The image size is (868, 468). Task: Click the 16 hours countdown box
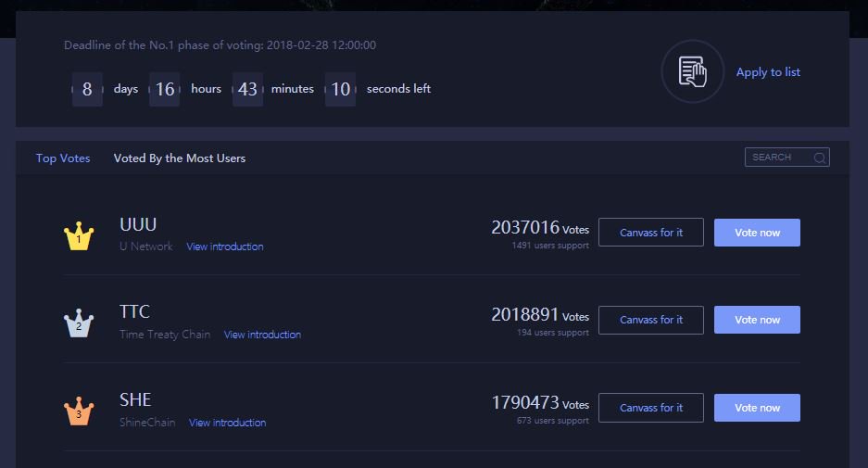164,89
